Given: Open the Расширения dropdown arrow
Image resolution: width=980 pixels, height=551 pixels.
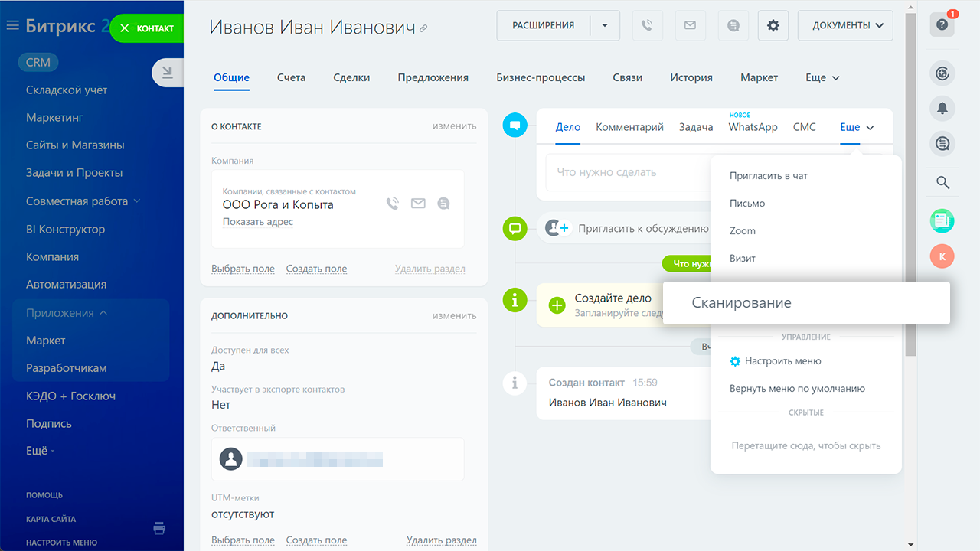Looking at the screenshot, I should (605, 25).
